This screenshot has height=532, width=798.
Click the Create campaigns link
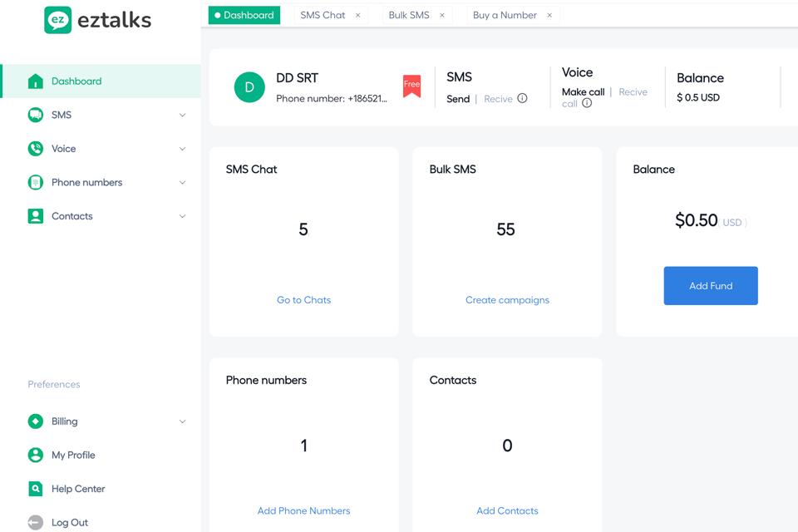pos(507,300)
